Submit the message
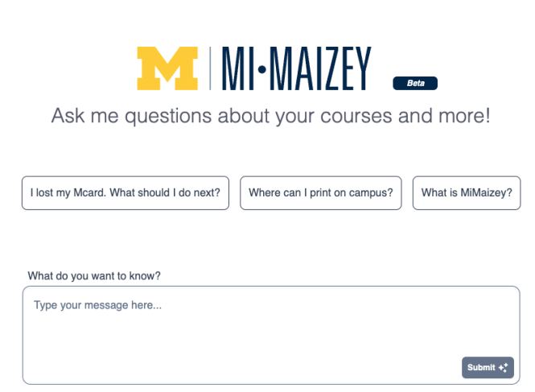This screenshot has height=392, width=535. pyautogui.click(x=488, y=367)
